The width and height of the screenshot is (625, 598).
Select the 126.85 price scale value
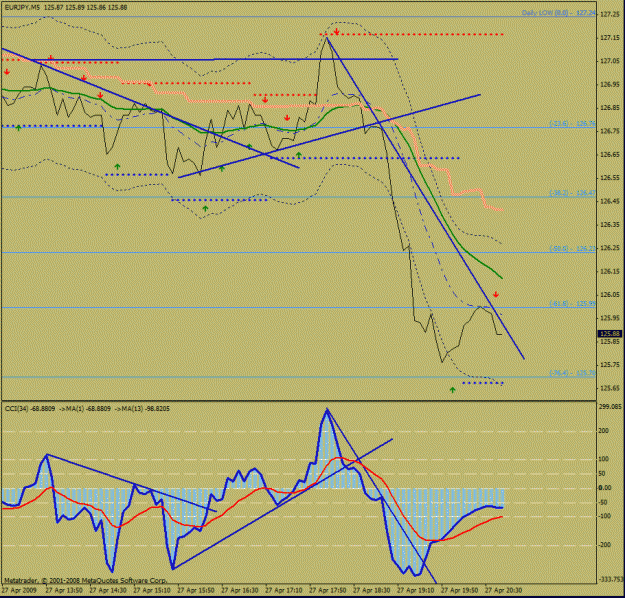(x=610, y=108)
